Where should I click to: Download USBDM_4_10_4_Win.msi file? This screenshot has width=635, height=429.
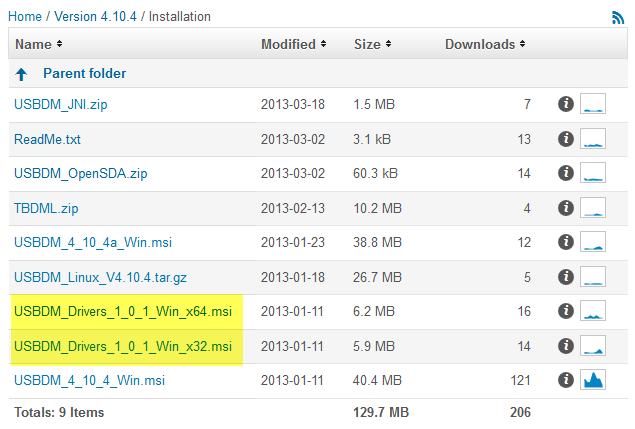coord(90,380)
